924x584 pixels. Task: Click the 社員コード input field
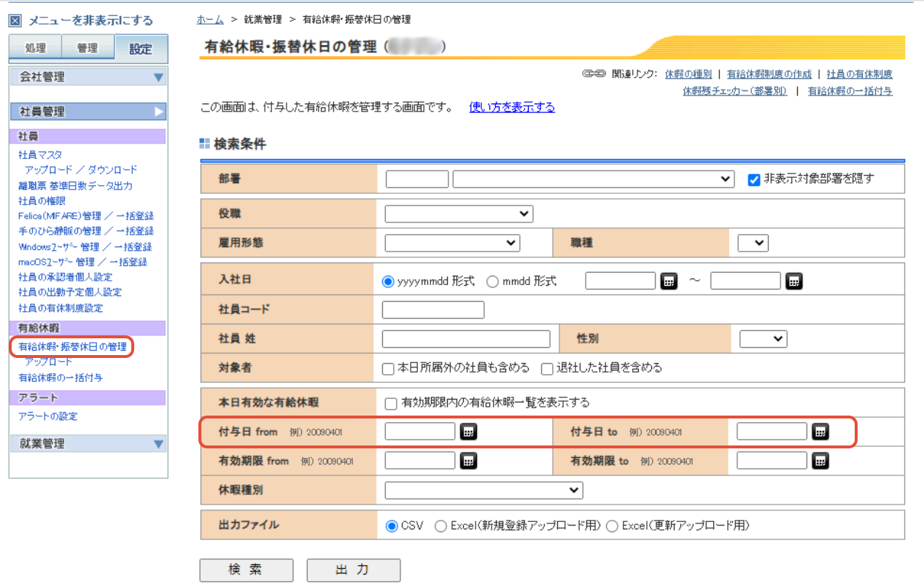(x=432, y=309)
